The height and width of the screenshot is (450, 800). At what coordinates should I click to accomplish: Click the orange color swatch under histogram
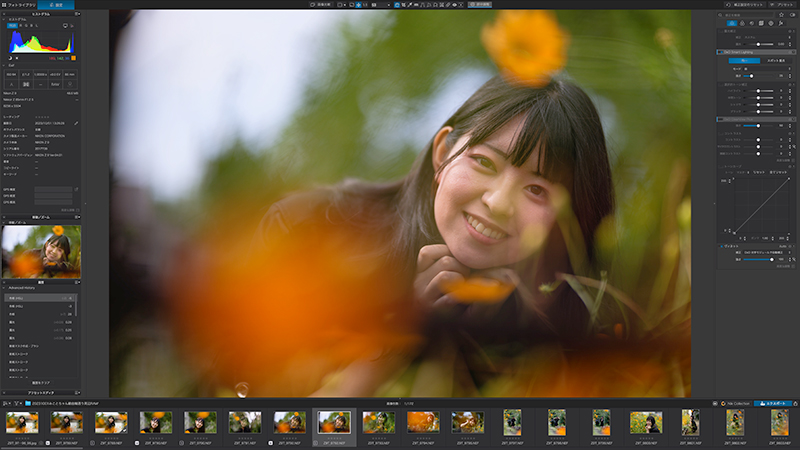pos(73,58)
